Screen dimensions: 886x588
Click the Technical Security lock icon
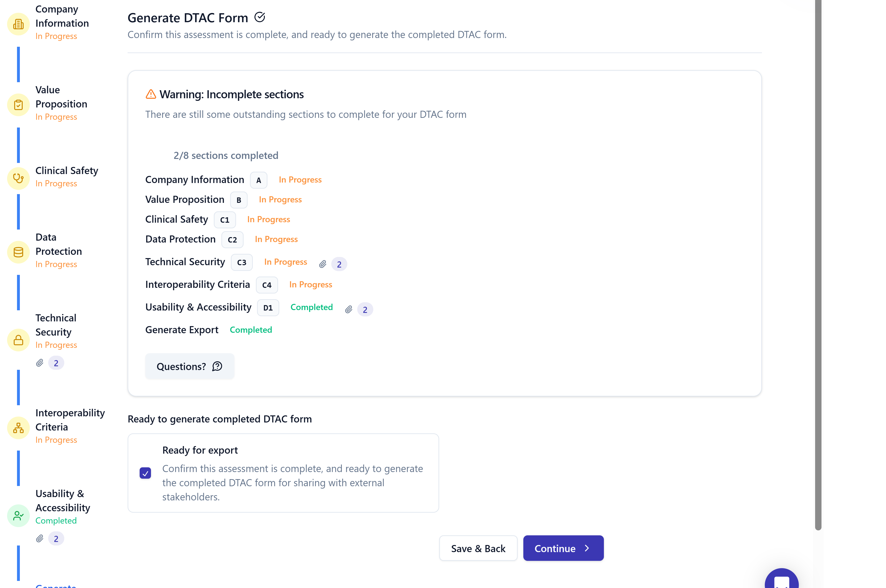18,340
